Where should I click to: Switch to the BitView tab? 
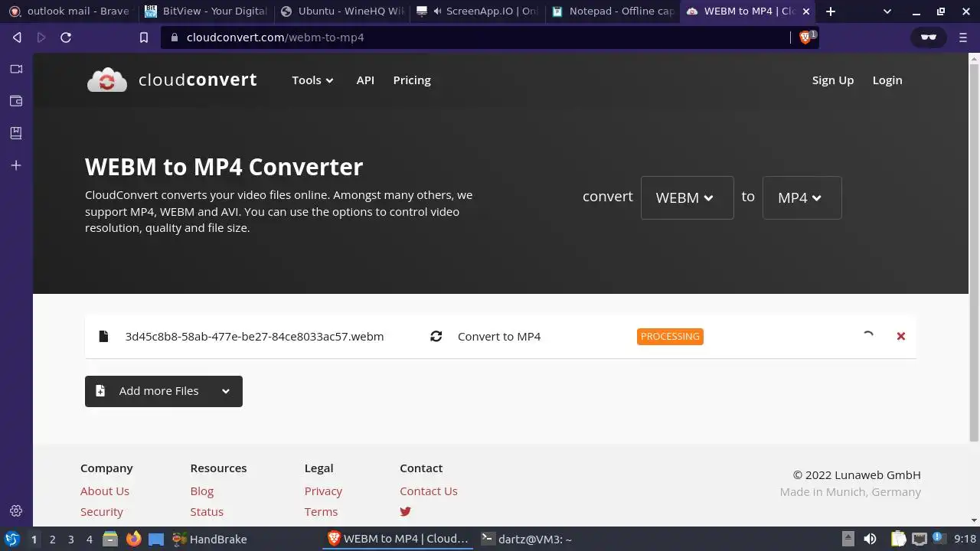205,11
